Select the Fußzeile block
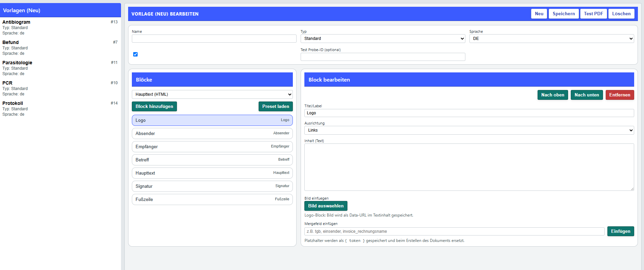The height and width of the screenshot is (270, 644). point(212,200)
